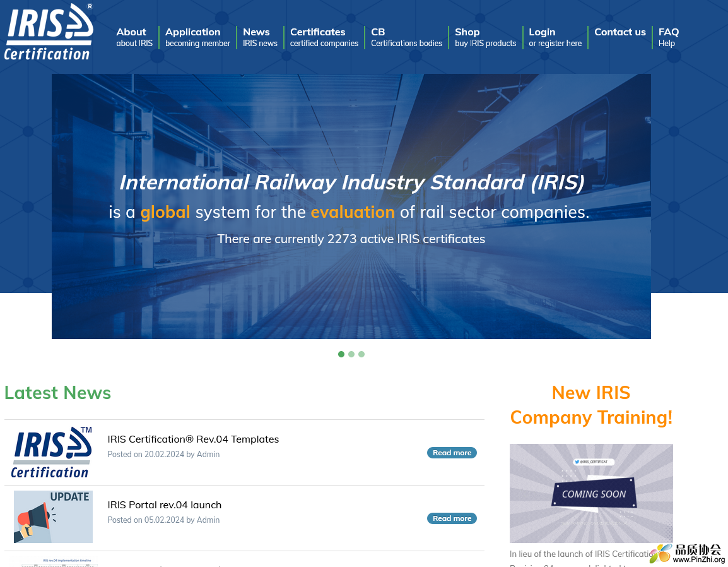
Task: Open the IRIS Portal rev.04 launch article
Action: (165, 504)
